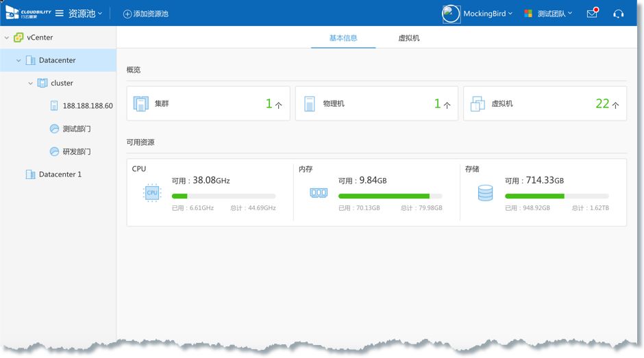Click the storage database icon

485,193
